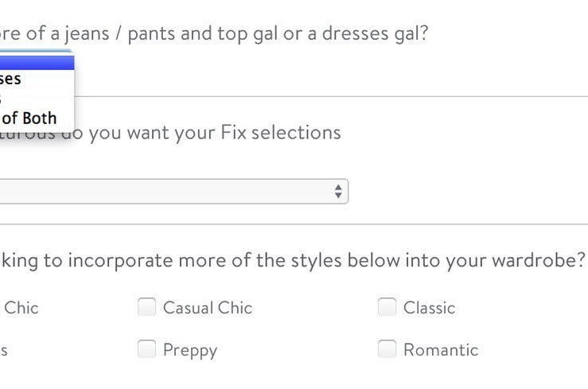Click the "Classic" label text
This screenshot has height=389, width=588.
(429, 308)
